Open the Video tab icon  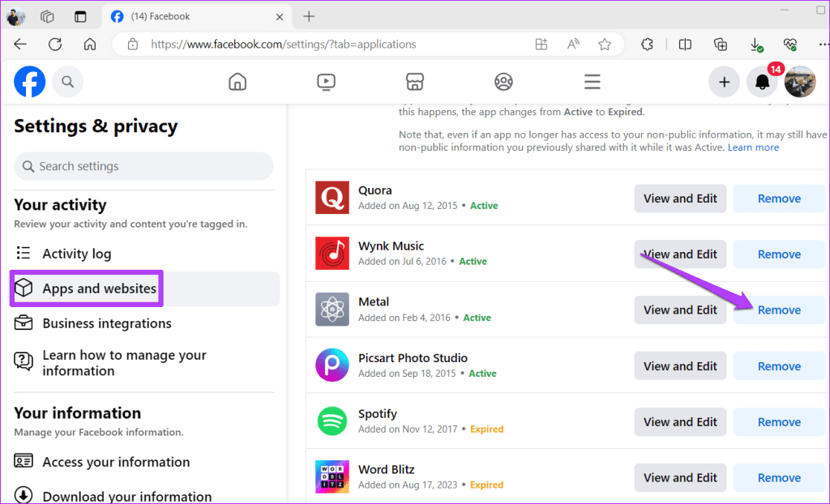pyautogui.click(x=326, y=81)
